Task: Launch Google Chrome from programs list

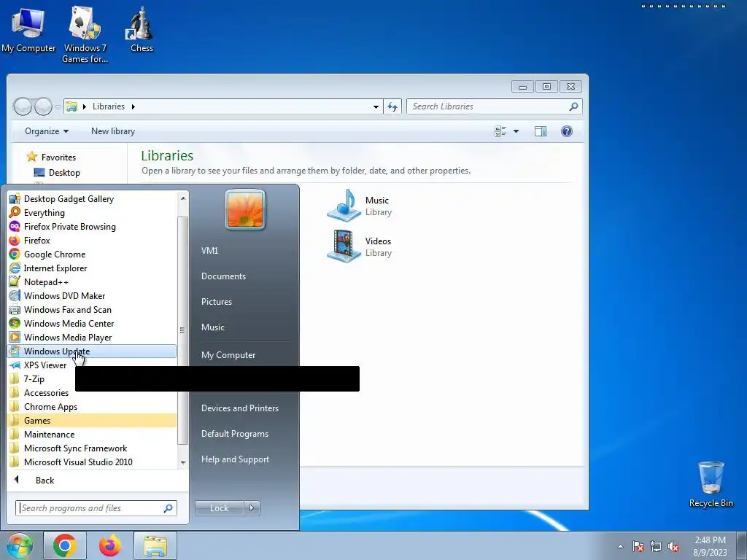Action: [91, 254]
